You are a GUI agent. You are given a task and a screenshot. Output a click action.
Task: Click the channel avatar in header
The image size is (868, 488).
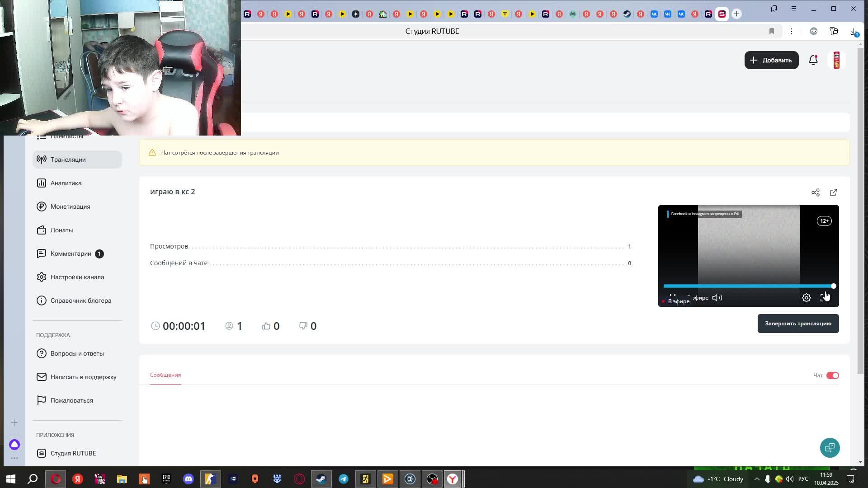coord(836,60)
